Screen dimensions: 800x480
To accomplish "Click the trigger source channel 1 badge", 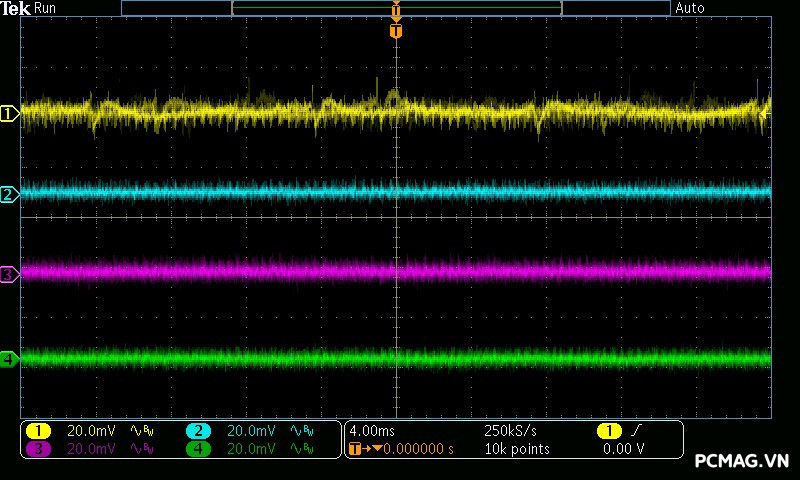I will click(608, 431).
